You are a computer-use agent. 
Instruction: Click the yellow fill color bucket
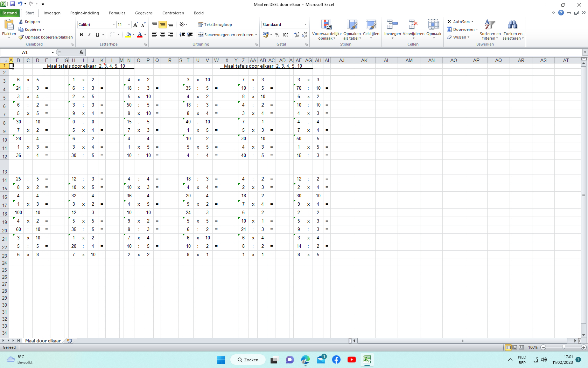[x=128, y=35]
